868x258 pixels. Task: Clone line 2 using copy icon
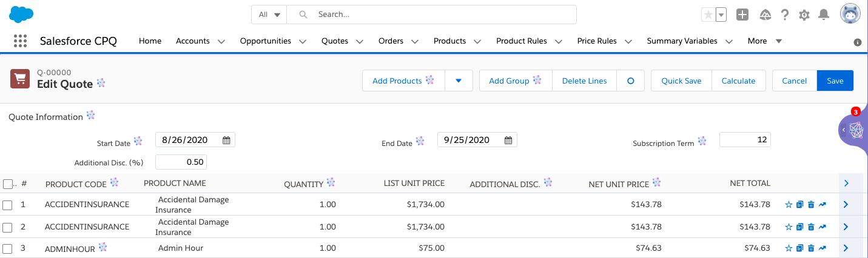[x=800, y=227]
